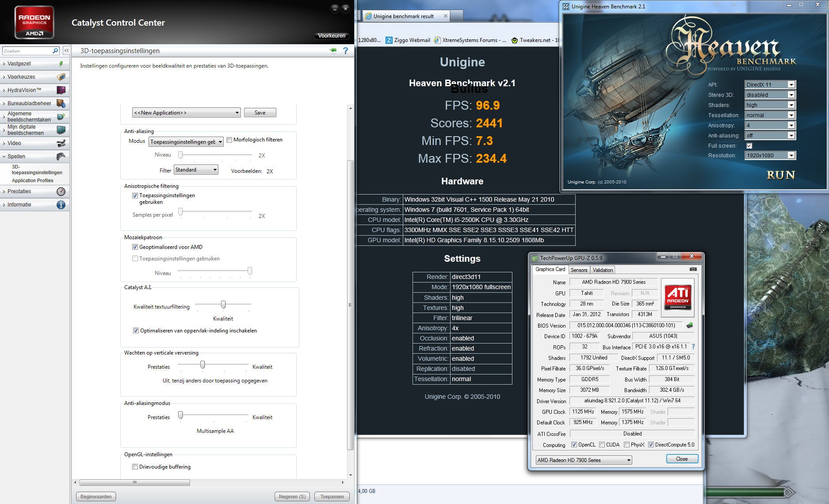Toggle Full screen checkbox in Heaven Benchmark
Image resolution: width=829 pixels, height=504 pixels.
click(749, 146)
